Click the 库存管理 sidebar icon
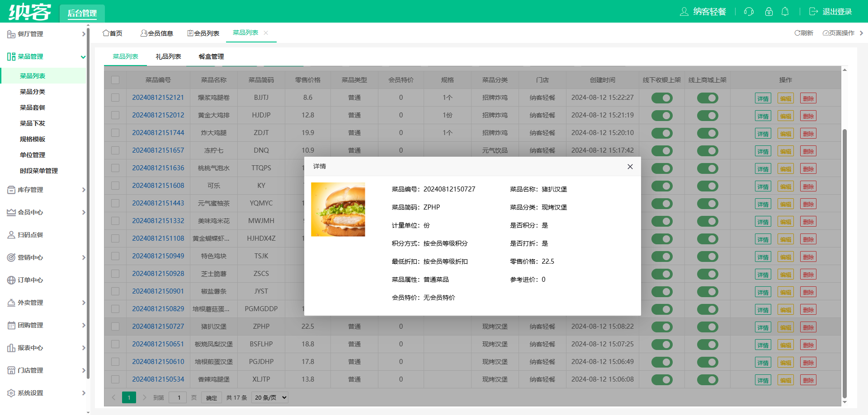 point(11,190)
